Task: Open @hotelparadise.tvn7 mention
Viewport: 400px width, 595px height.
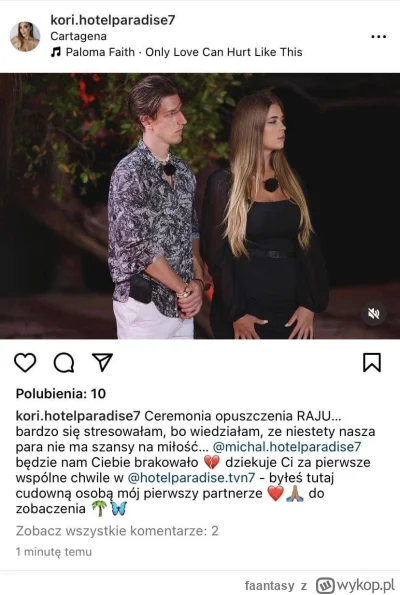Action: coord(191,477)
